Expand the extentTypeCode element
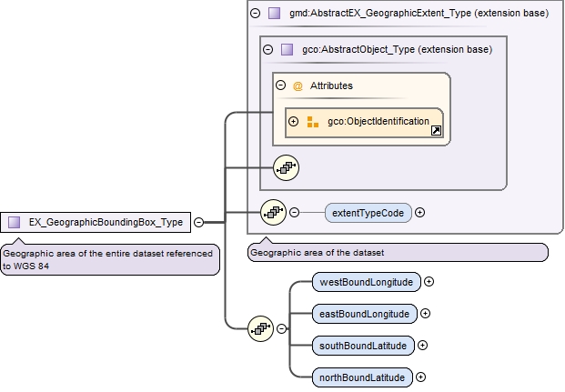 click(x=419, y=213)
